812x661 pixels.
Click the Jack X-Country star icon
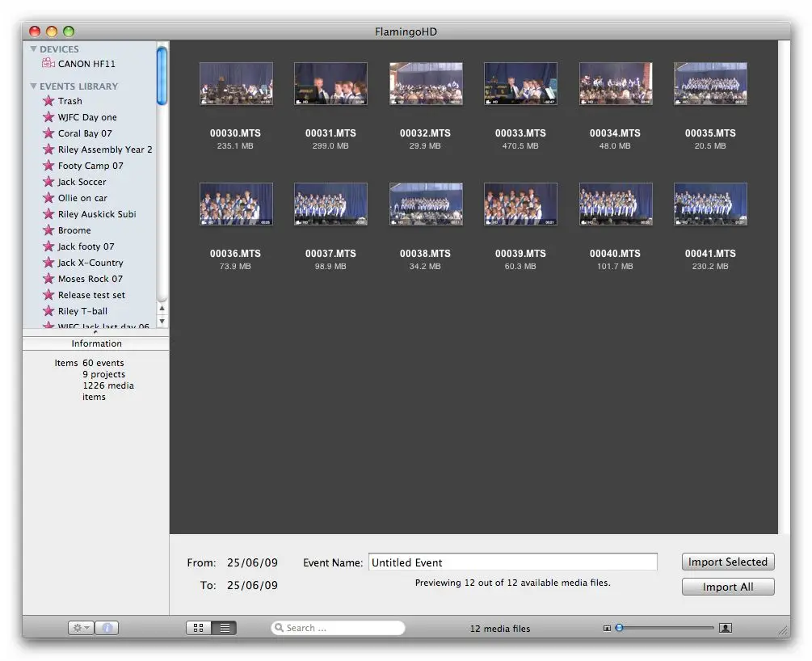[x=48, y=262]
